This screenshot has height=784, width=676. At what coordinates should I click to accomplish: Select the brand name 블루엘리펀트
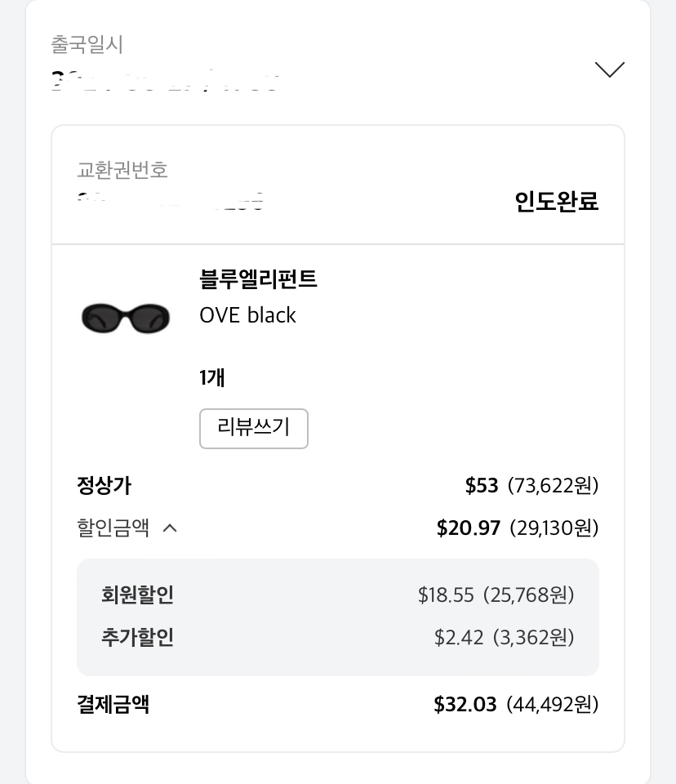[x=258, y=279]
